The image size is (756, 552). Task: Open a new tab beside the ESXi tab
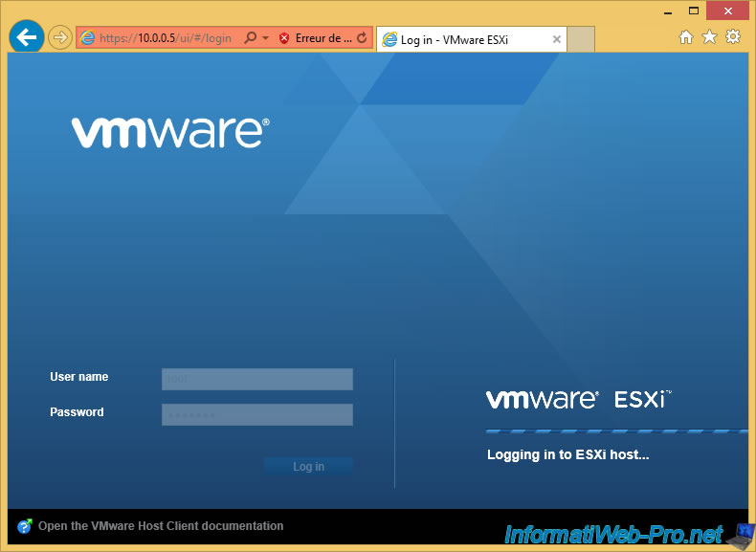pyautogui.click(x=581, y=39)
